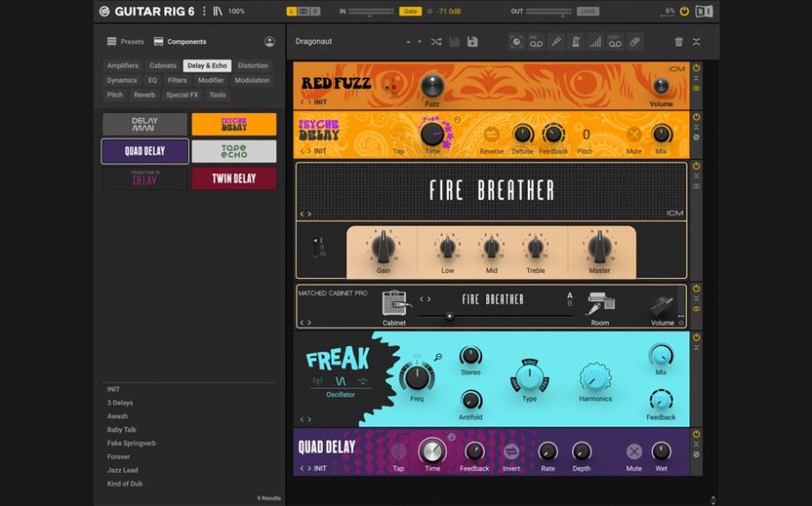812x506 pixels.
Task: Click the shuffle preset icon
Action: (x=436, y=42)
